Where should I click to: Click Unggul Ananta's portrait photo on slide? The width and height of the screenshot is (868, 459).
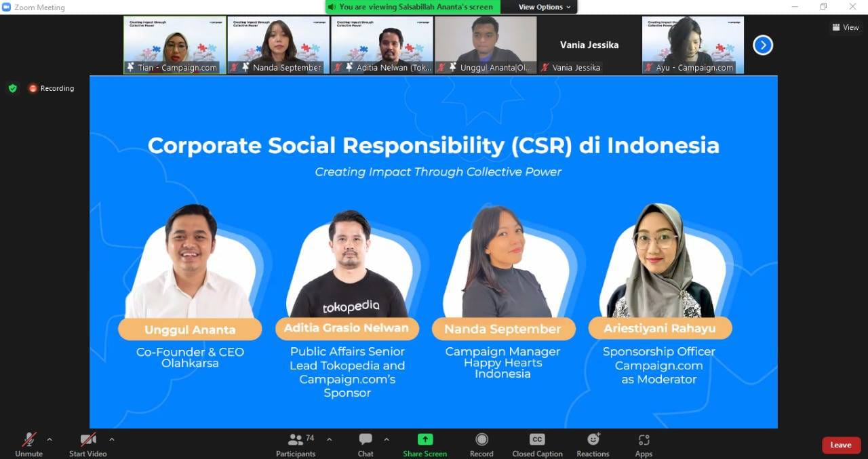point(190,262)
